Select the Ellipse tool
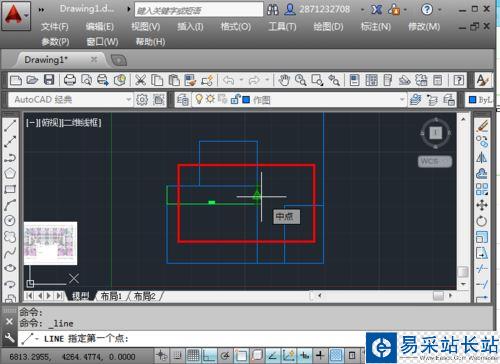500x364 pixels. [10, 268]
